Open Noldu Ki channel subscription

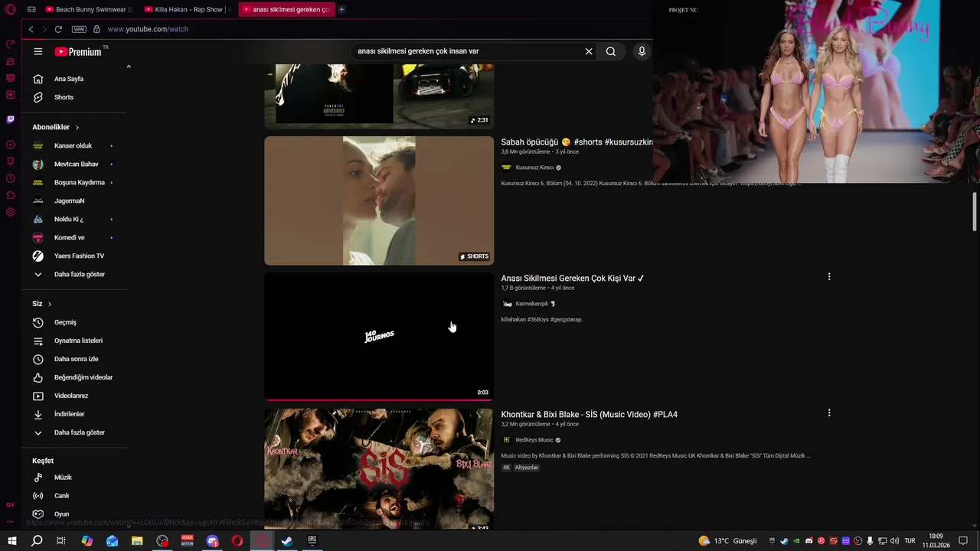[74, 219]
